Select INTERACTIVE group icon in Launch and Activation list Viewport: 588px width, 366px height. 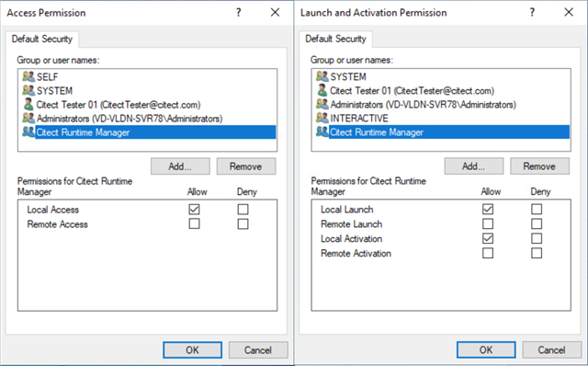[x=322, y=118]
